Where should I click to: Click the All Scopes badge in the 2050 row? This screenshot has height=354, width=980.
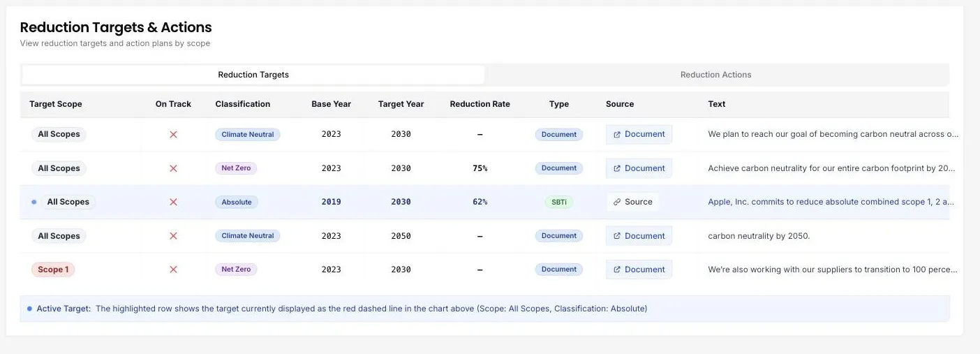(x=59, y=236)
